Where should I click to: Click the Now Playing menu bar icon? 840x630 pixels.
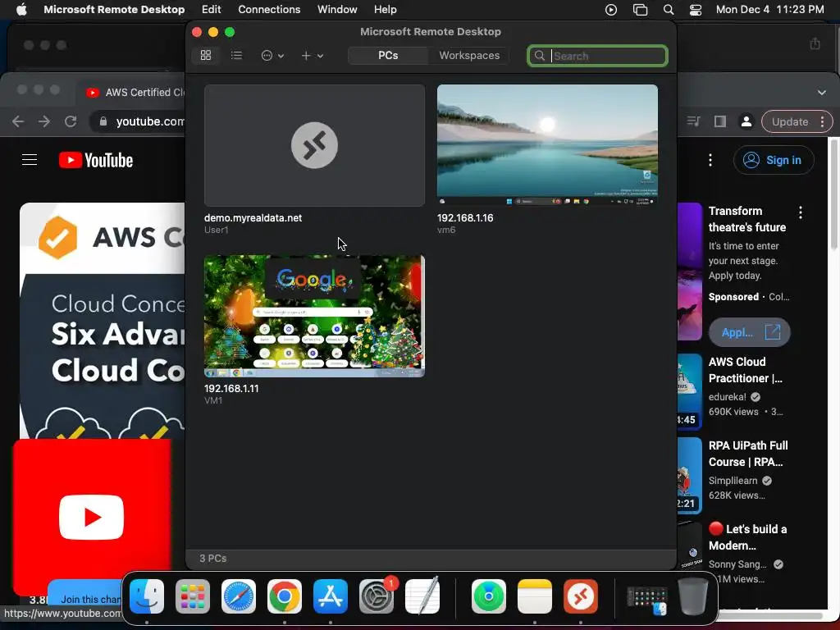[610, 10]
